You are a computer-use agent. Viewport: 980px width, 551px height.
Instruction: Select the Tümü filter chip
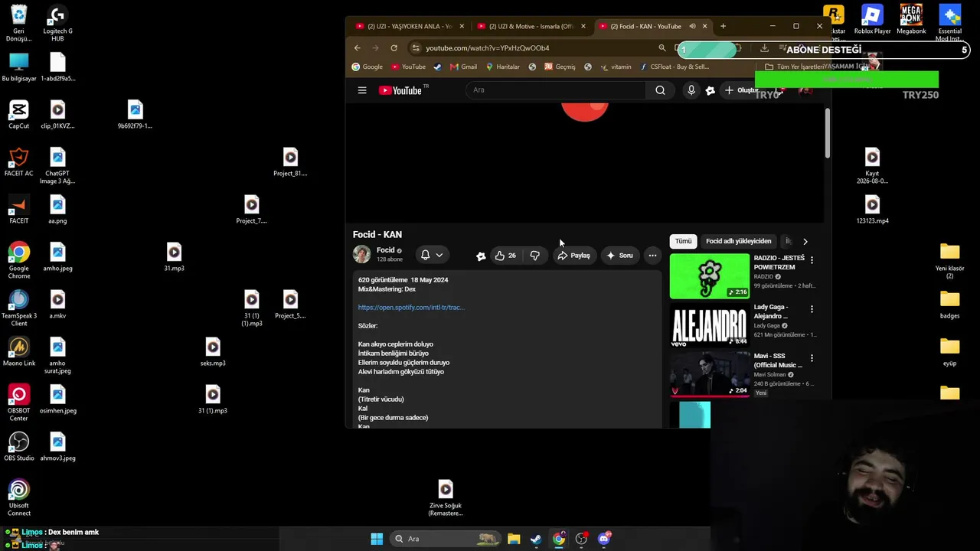683,241
